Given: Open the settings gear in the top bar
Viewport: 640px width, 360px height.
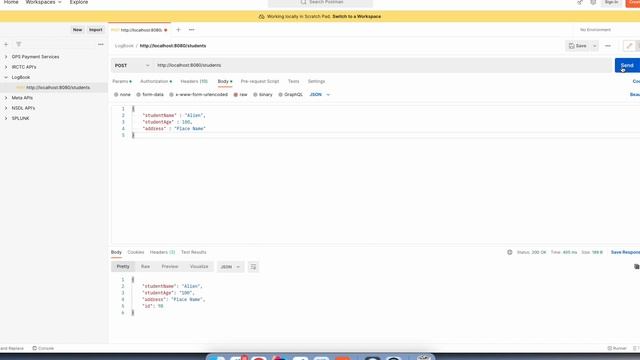Looking at the screenshot, I should pos(593,2).
